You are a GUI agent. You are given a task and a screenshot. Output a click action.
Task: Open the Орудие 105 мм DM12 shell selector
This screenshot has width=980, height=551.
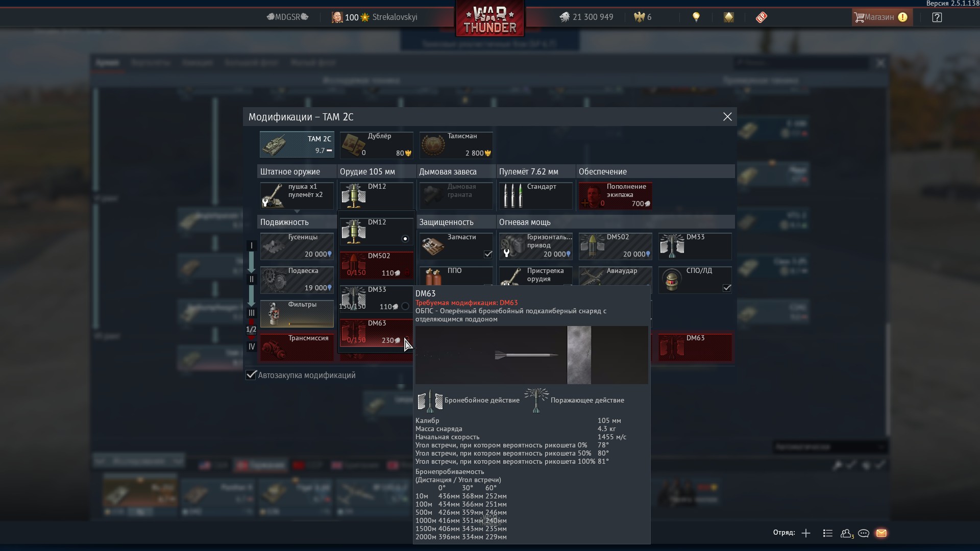[377, 196]
